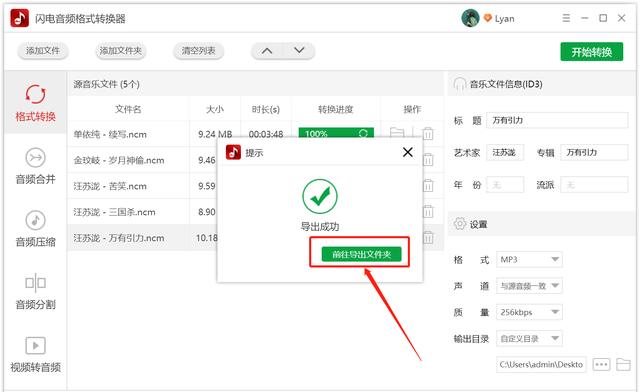Click the 源音乐文件 (5个) list header

(x=107, y=85)
